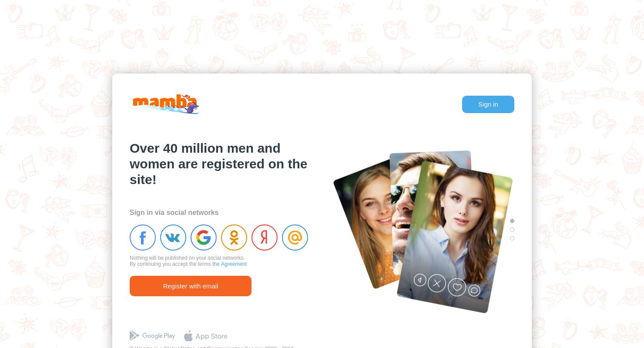Viewport: 644px width, 348px height.
Task: Switch to the third slide dot
Action: 512,238
